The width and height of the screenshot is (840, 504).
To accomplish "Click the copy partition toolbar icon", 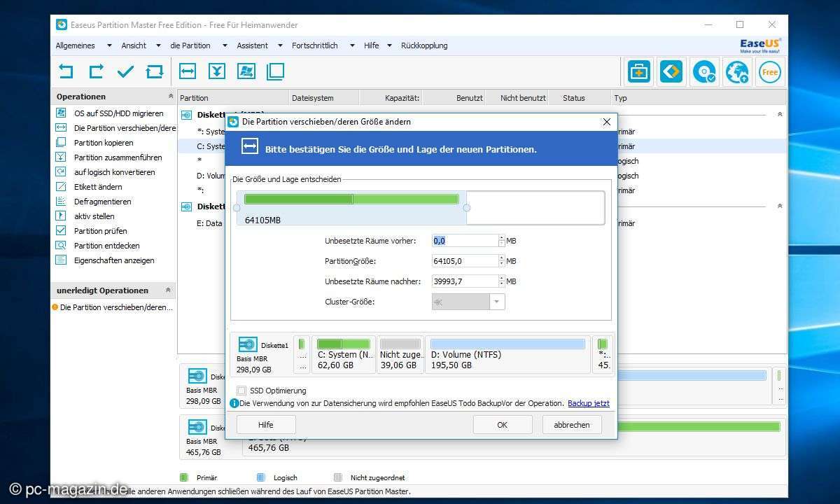I will click(x=276, y=71).
